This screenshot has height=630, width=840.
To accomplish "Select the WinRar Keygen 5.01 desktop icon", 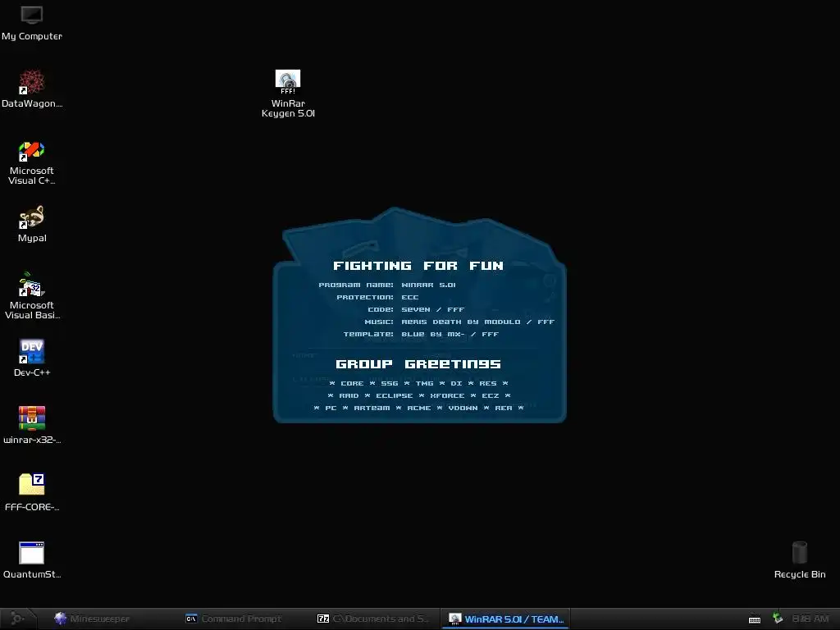I will [x=288, y=94].
